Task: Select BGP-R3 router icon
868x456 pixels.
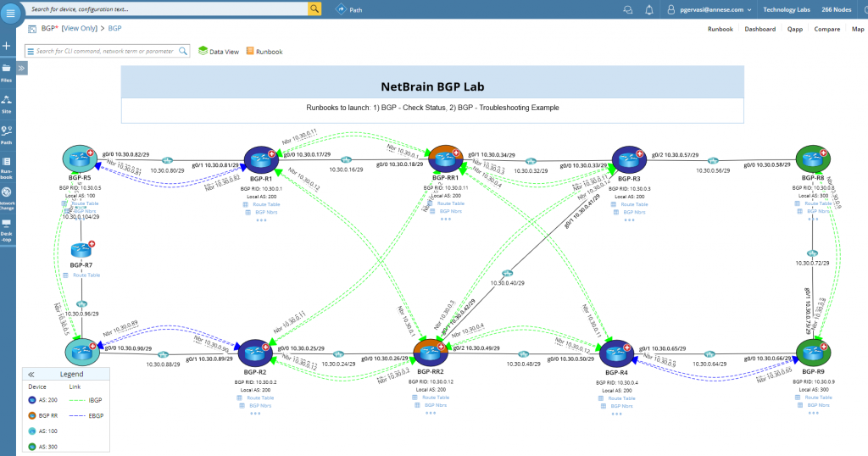Action: [629, 160]
